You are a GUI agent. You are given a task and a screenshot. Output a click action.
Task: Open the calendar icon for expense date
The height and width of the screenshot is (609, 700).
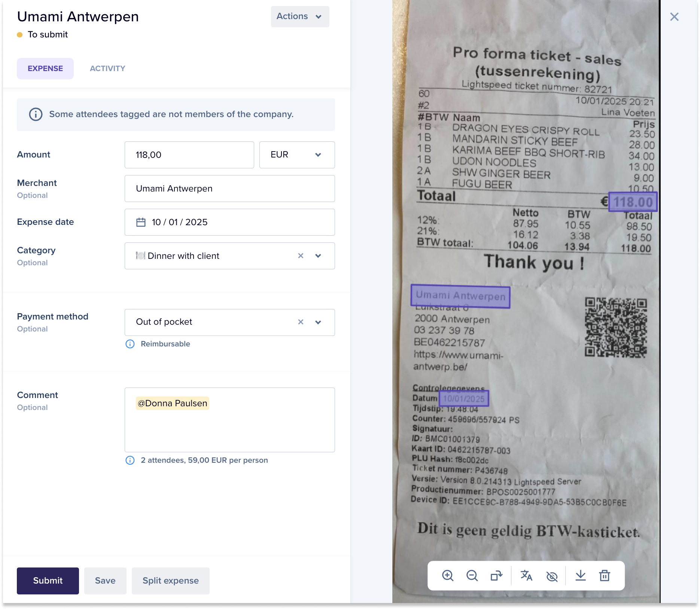(x=141, y=222)
